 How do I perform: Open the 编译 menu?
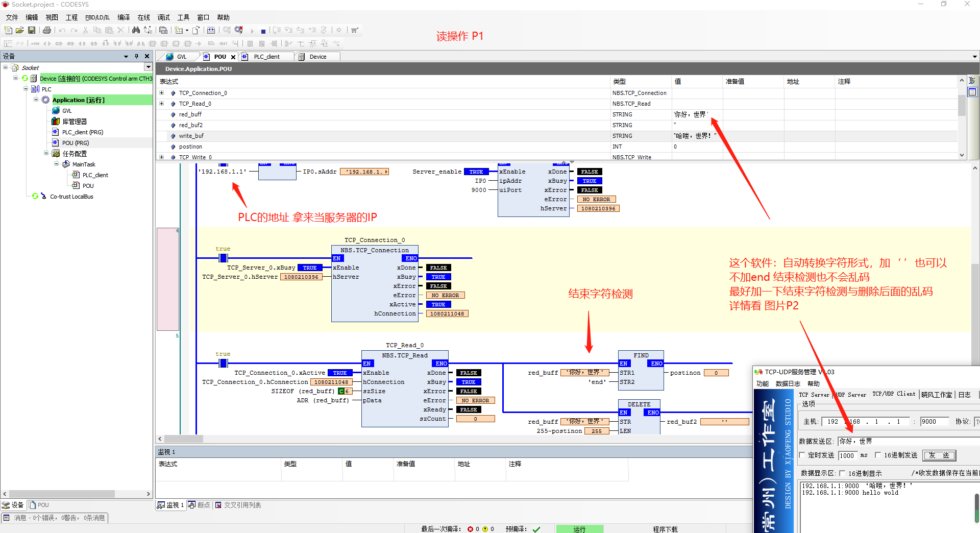pyautogui.click(x=124, y=17)
